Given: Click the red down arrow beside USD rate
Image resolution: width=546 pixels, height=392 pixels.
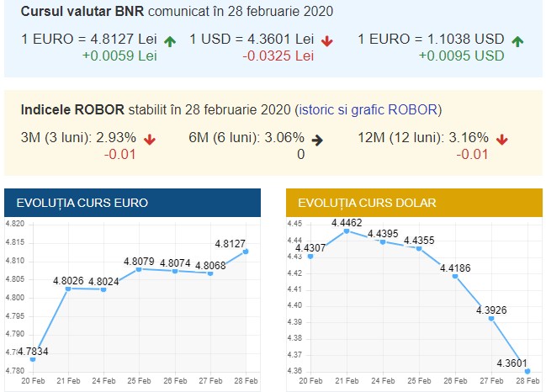Looking at the screenshot, I should coord(326,40).
